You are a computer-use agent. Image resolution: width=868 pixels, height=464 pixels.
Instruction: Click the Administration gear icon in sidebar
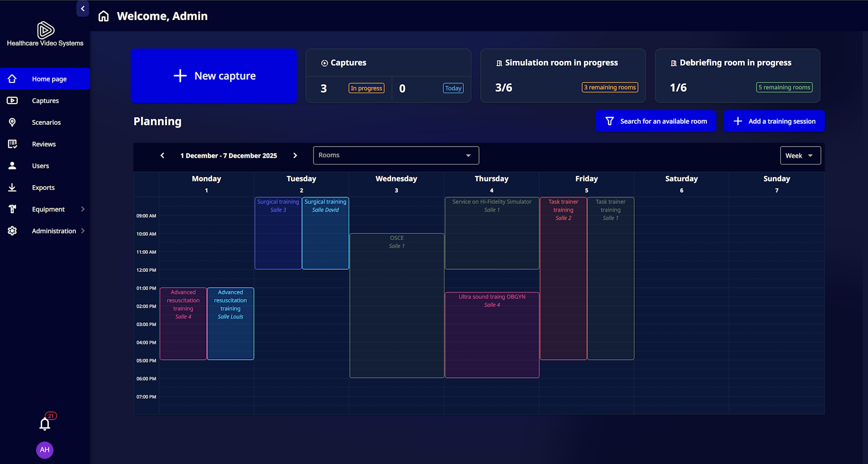click(x=12, y=231)
